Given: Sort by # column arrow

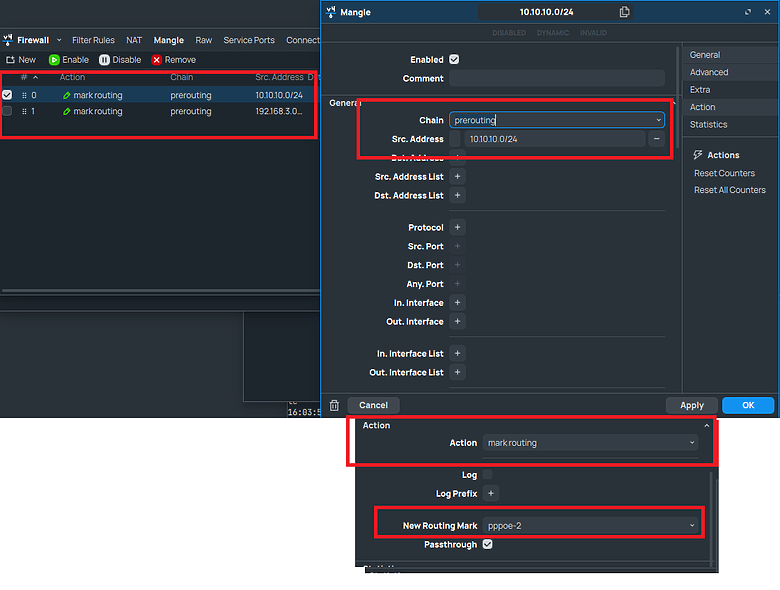Looking at the screenshot, I should 35,77.
